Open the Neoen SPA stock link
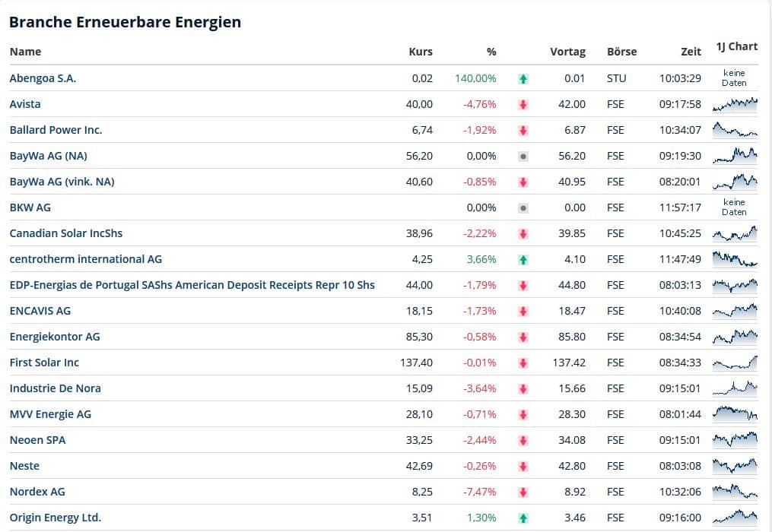 click(37, 440)
